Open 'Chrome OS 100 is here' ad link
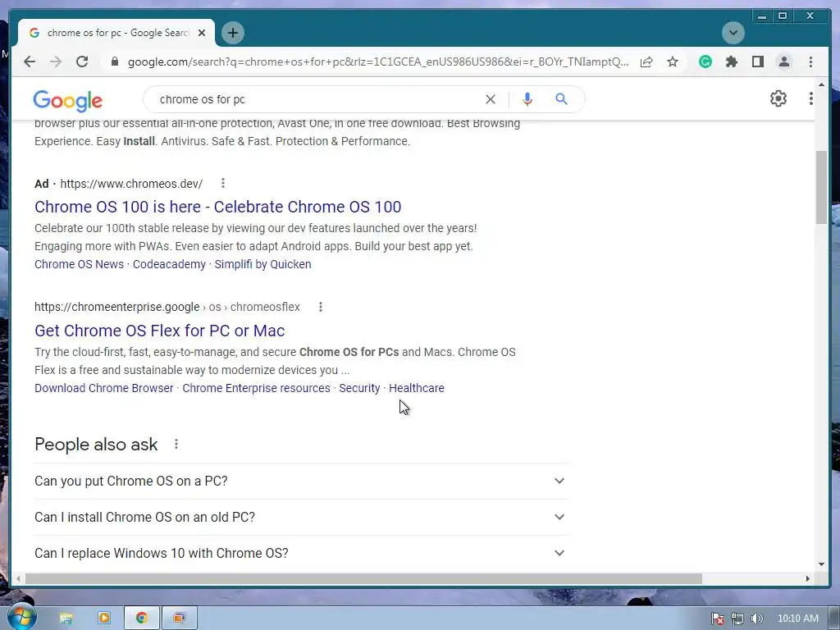 (x=218, y=207)
